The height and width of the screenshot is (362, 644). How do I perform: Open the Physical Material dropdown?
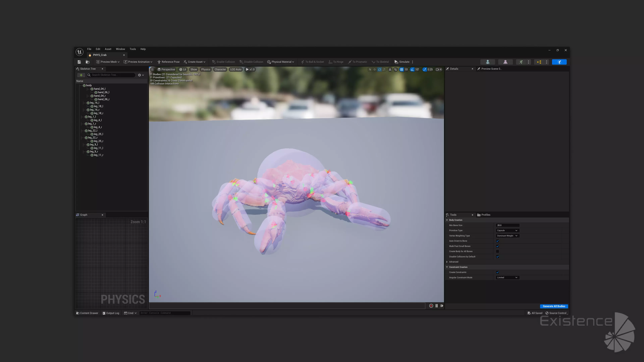tap(281, 62)
